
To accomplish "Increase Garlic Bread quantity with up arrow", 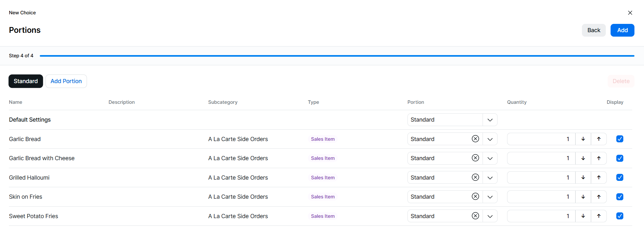I will (x=598, y=139).
